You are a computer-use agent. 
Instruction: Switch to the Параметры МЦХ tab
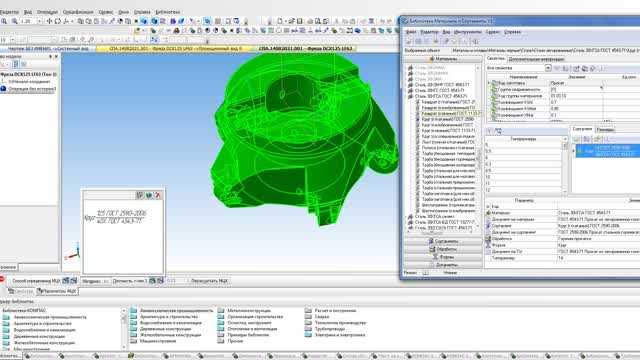56,291
